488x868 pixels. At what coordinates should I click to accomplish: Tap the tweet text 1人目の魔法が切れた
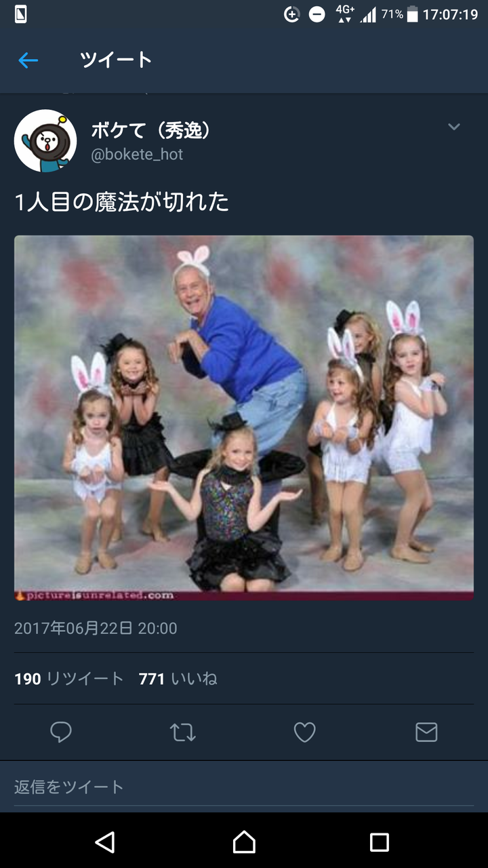[x=122, y=202]
